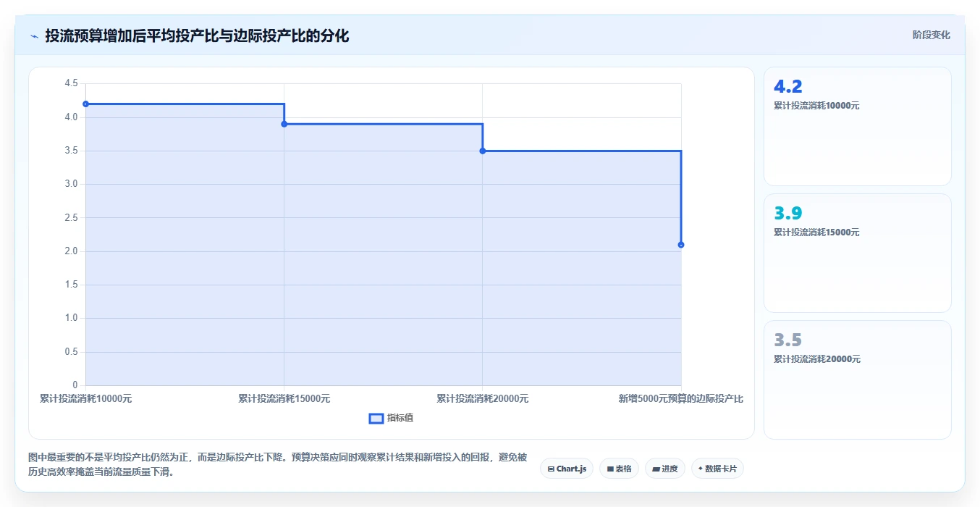
Task: Open the 3.5 stat card
Action: tap(857, 380)
